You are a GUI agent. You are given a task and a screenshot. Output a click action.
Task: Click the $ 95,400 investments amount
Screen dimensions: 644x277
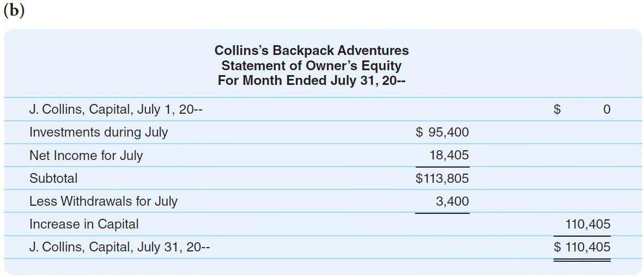(442, 133)
